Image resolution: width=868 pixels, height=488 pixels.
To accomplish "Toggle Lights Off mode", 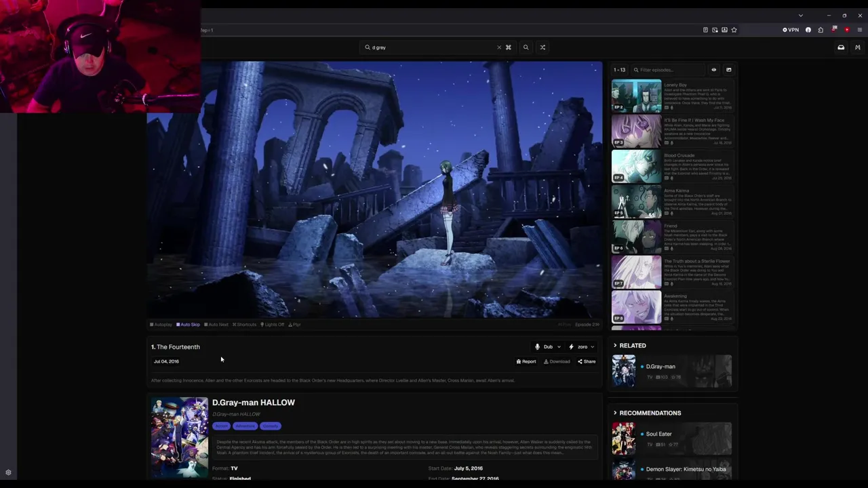I will pos(273,325).
